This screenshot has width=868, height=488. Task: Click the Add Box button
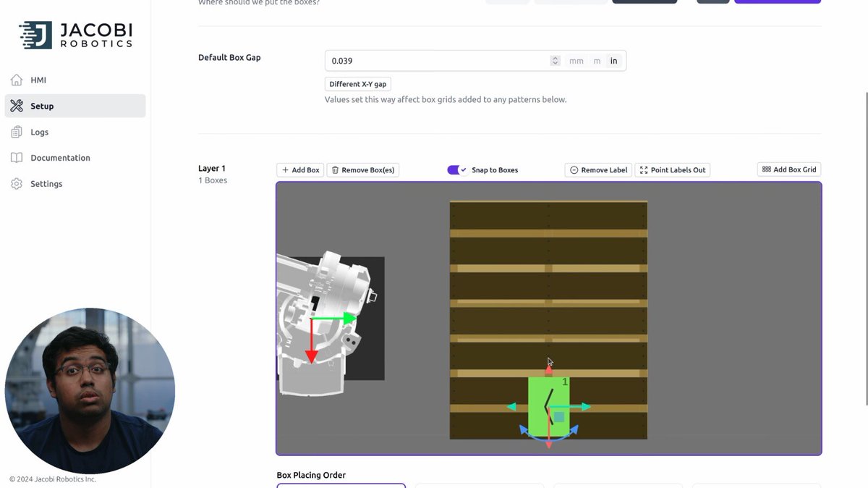click(300, 170)
